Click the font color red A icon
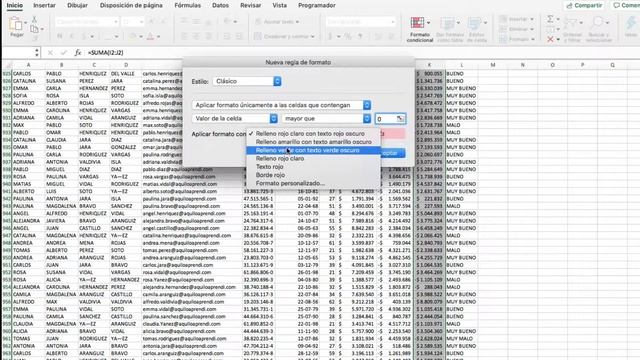Viewport: 640px width, 360px height. (150, 37)
